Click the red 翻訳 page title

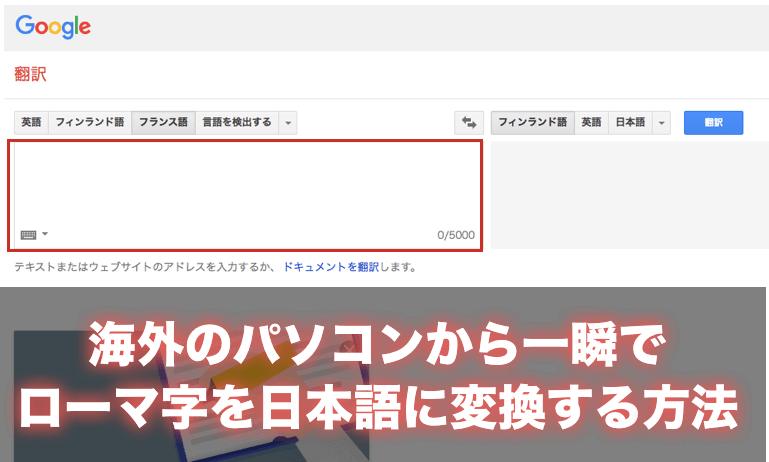pos(30,74)
